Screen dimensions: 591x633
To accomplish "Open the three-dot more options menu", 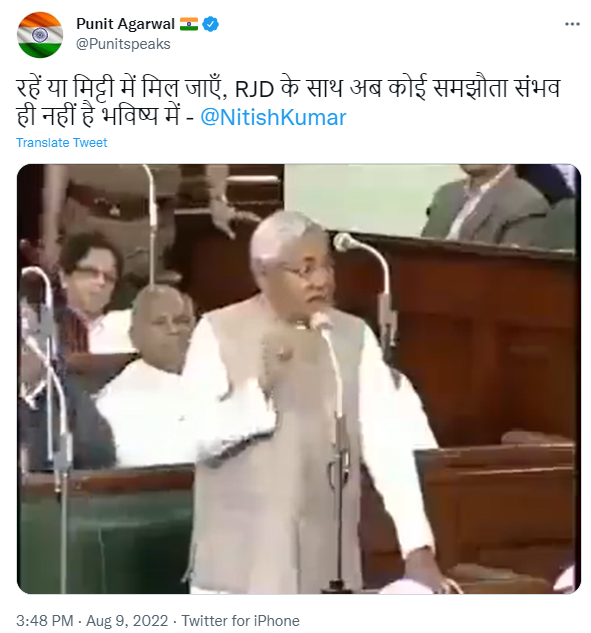I will click(572, 24).
